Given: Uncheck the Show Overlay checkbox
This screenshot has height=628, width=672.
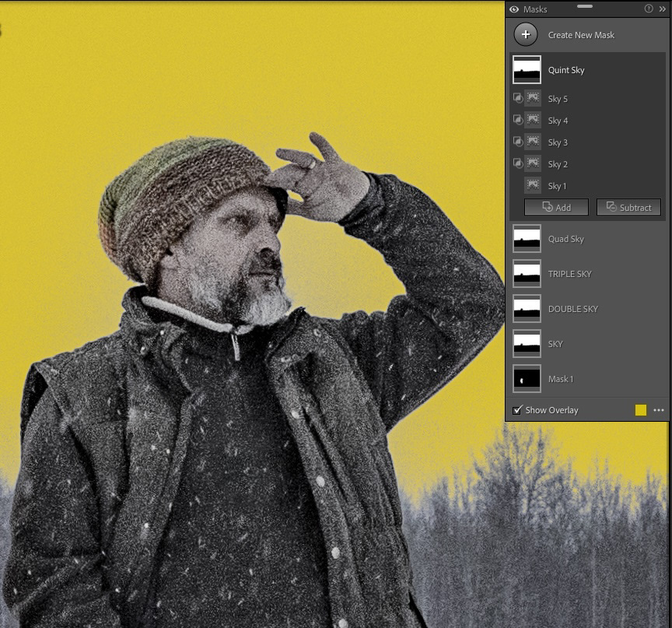Looking at the screenshot, I should tap(517, 410).
